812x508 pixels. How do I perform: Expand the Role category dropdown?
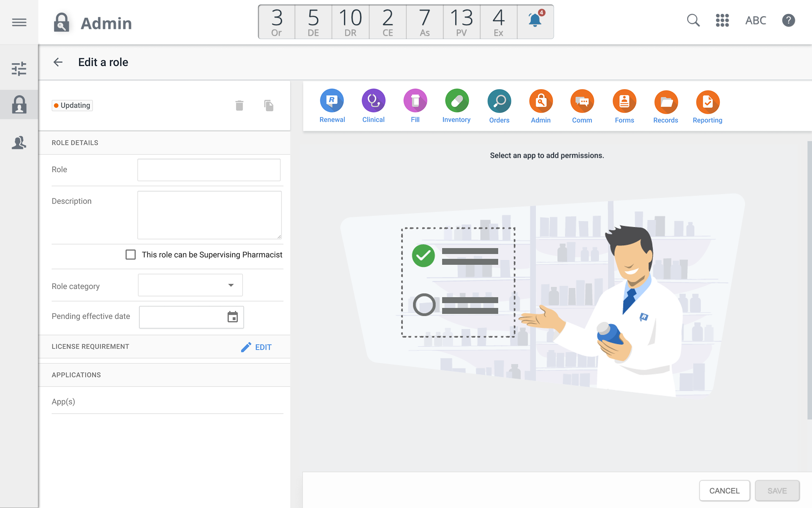point(190,285)
